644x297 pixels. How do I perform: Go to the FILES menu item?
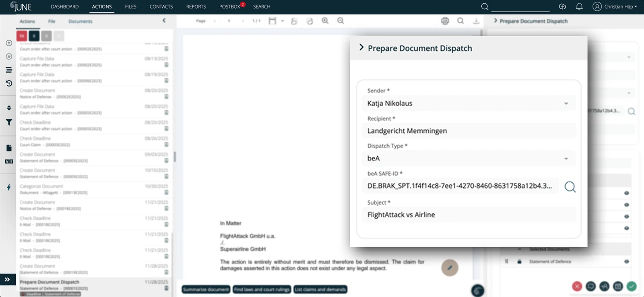click(131, 6)
